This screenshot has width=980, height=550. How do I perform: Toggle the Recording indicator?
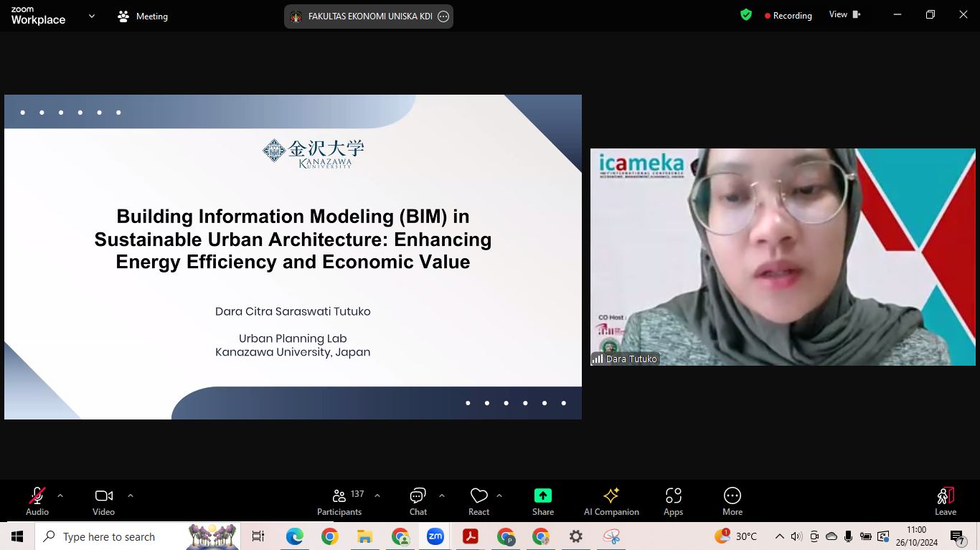pos(788,16)
